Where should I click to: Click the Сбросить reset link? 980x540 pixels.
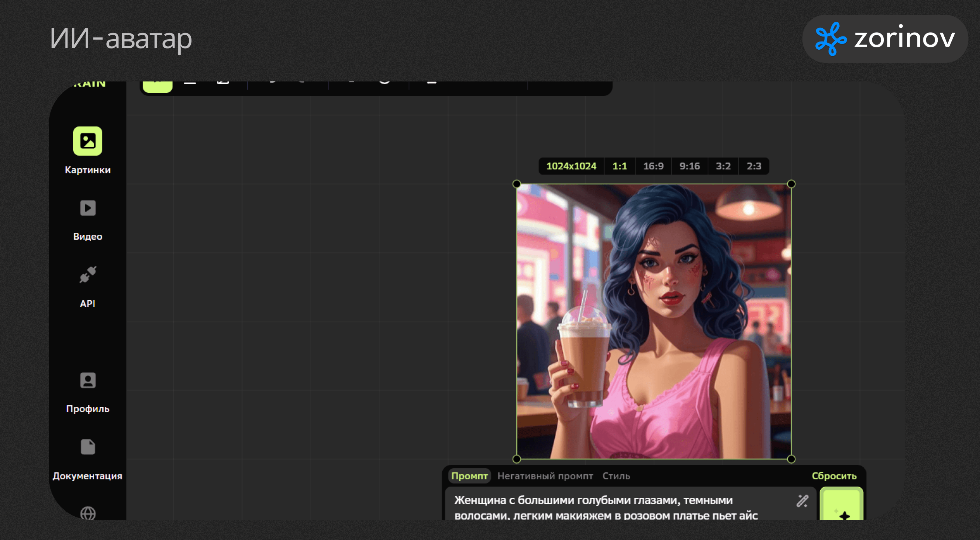point(834,476)
